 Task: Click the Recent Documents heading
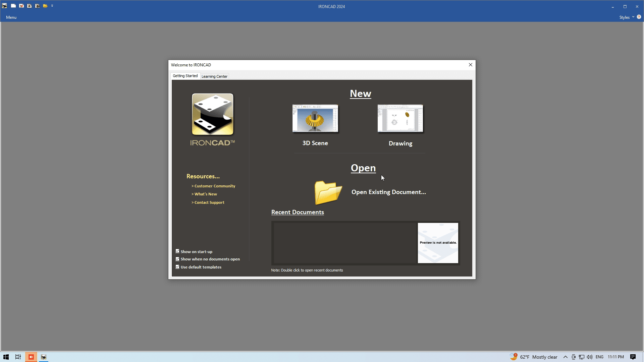click(298, 212)
